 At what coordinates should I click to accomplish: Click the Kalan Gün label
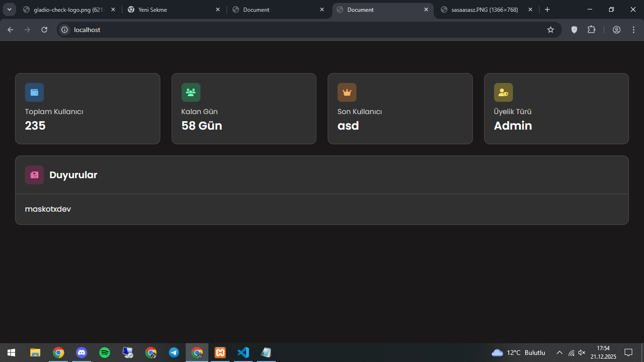[199, 112]
